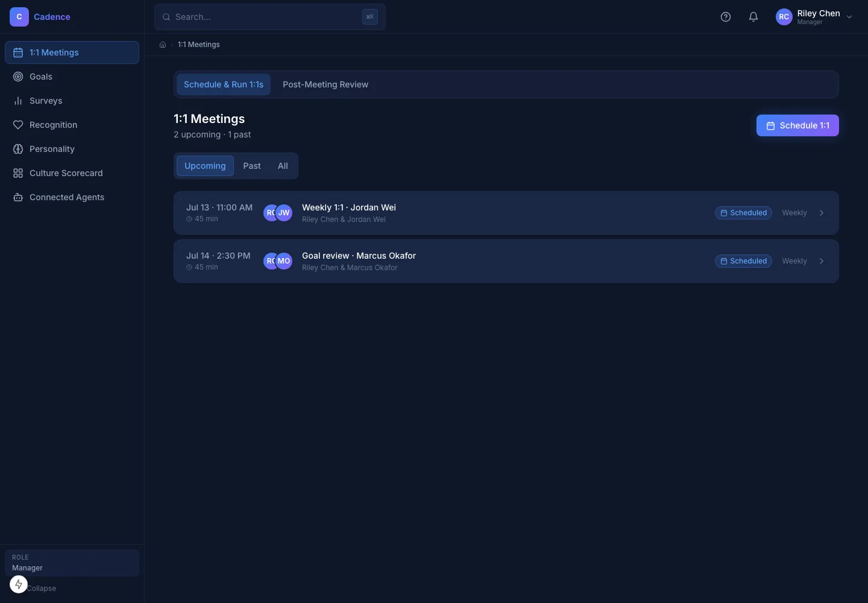
Task: Open 1:1 Meetings in the sidebar
Action: (72, 52)
